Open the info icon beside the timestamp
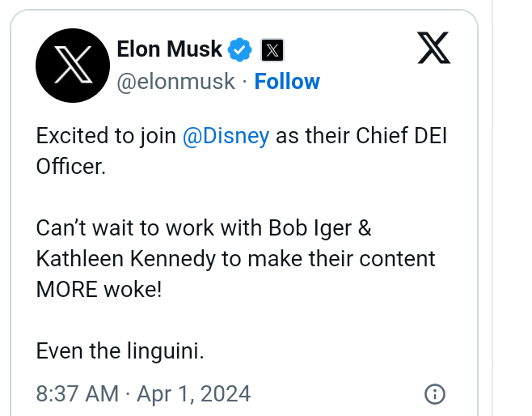This screenshot has height=416, width=532. [x=435, y=394]
